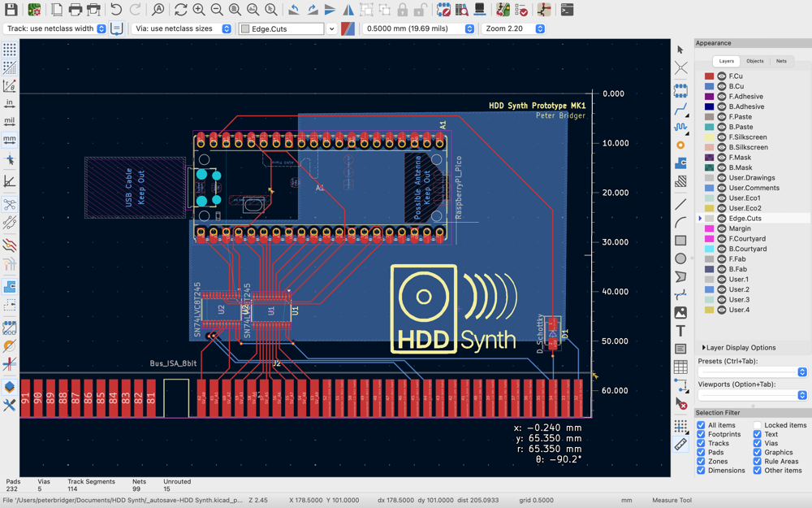Choose the Add Text tool

pyautogui.click(x=680, y=331)
